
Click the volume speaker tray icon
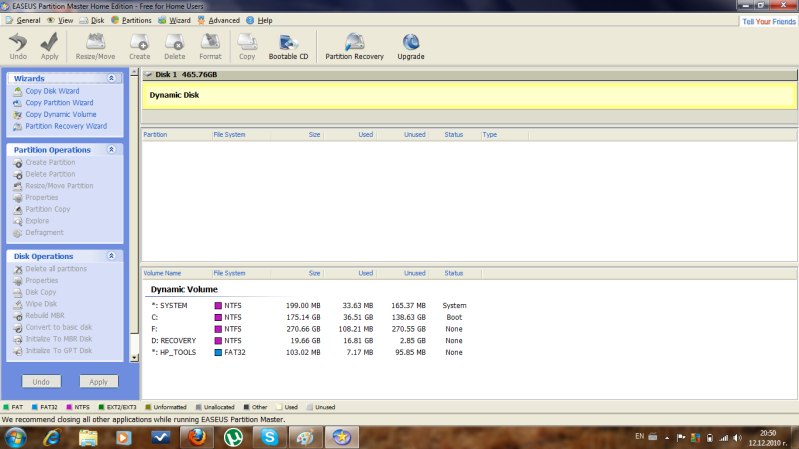(737, 438)
